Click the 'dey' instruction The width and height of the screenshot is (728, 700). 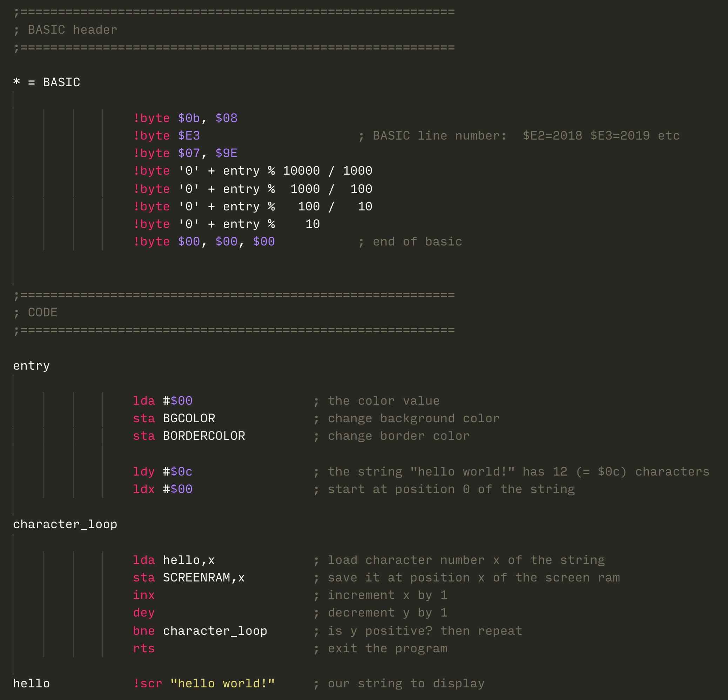pyautogui.click(x=144, y=613)
